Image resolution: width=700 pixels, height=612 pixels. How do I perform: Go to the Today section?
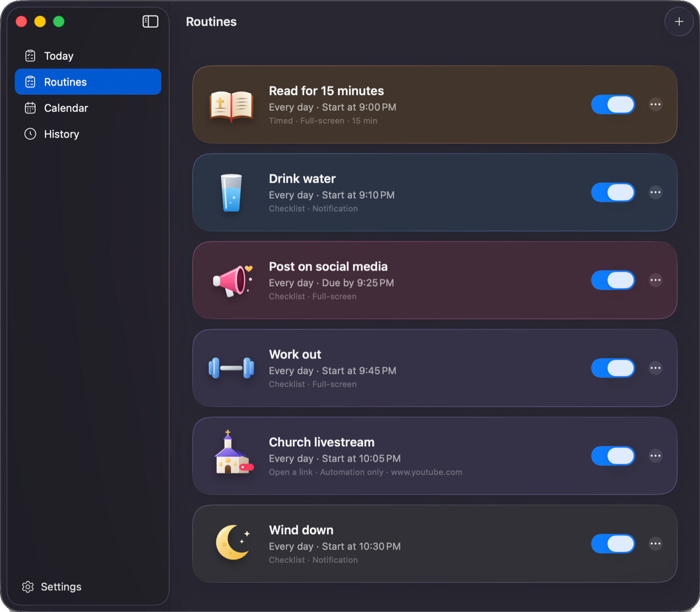coord(88,56)
